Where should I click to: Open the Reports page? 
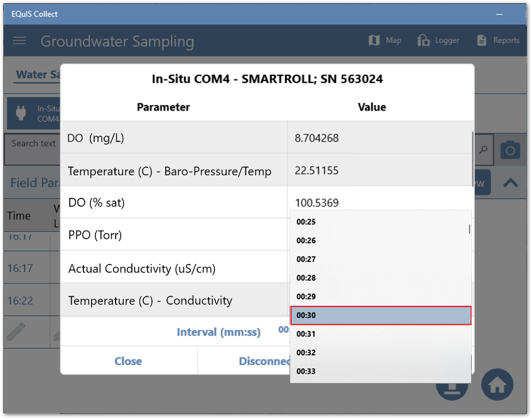point(498,40)
